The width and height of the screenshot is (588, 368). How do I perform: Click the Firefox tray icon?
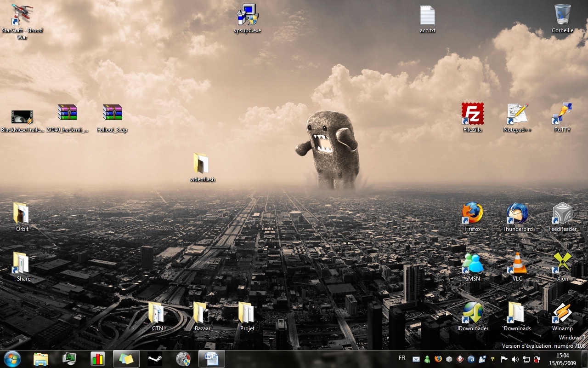point(438,359)
